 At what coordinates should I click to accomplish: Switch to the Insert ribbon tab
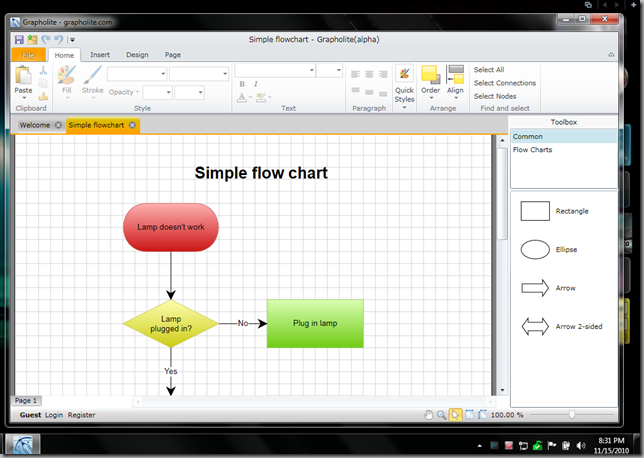tap(100, 55)
